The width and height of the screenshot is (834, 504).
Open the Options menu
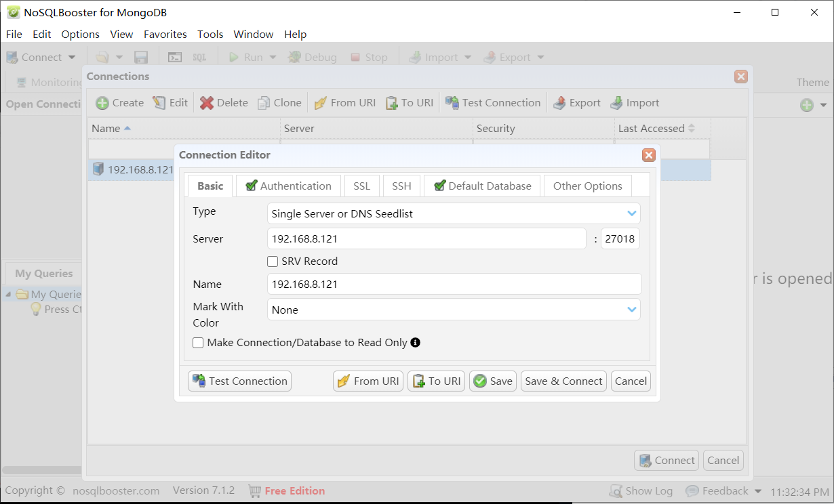[x=80, y=34]
